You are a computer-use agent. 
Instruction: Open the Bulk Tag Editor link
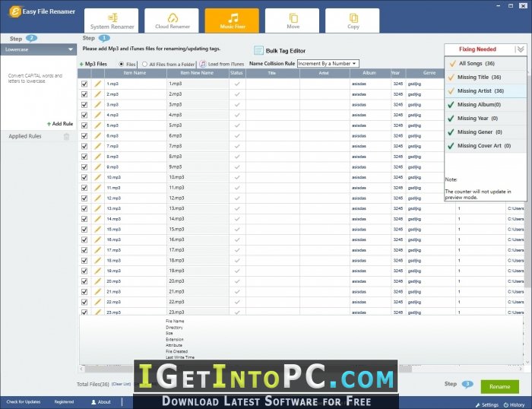[285, 51]
